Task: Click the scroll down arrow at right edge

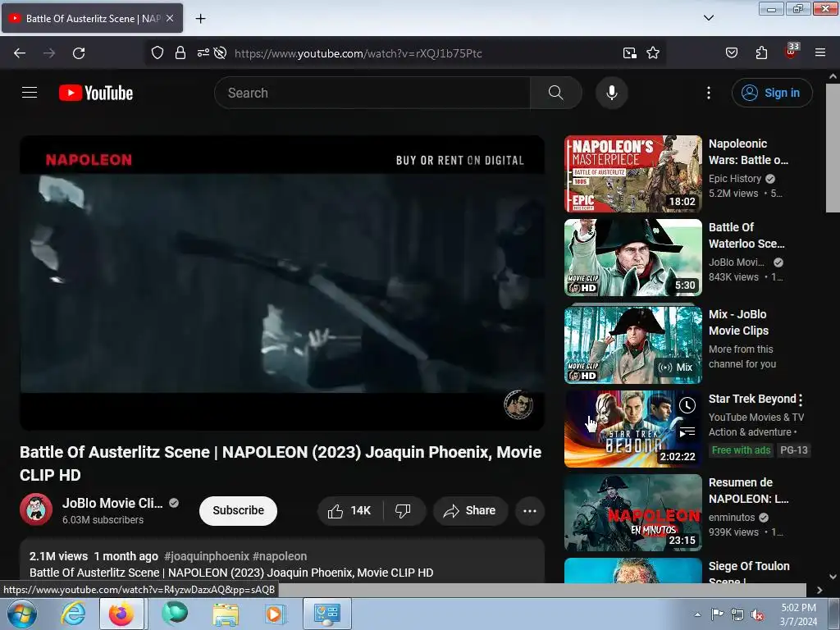Action: click(x=833, y=577)
